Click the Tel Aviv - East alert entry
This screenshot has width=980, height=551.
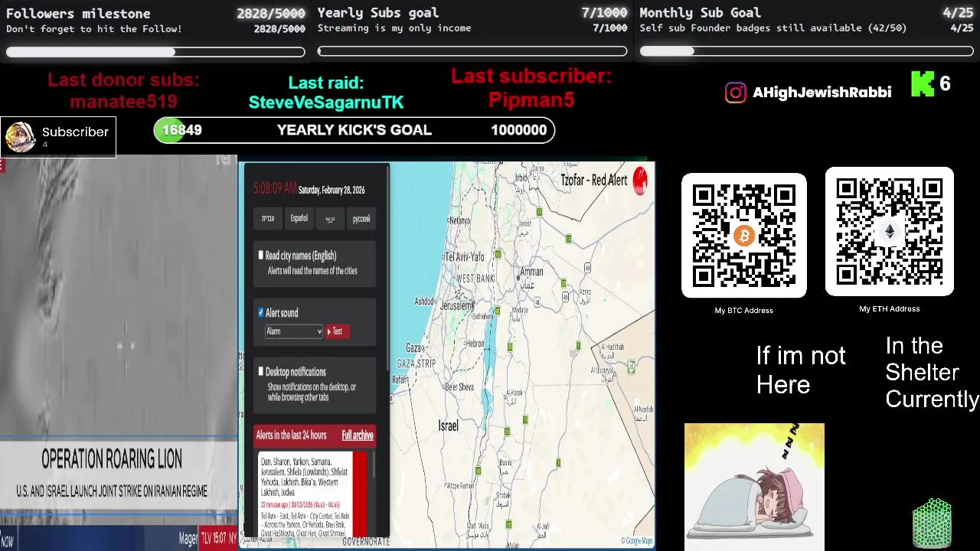coord(306,524)
